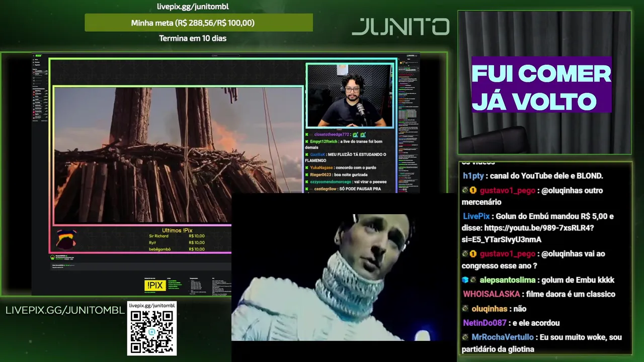Open the livepix.gg/junitombl address at the top
The image size is (644, 362).
coord(193,7)
